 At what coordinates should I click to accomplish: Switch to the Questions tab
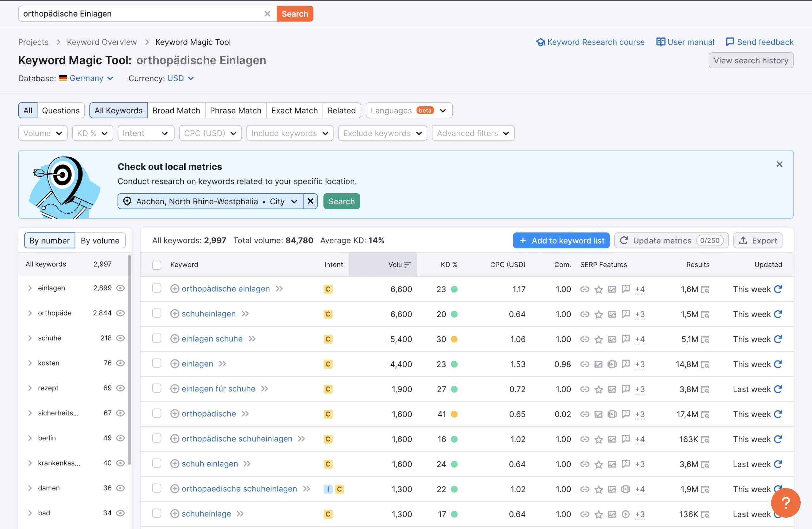pos(61,110)
